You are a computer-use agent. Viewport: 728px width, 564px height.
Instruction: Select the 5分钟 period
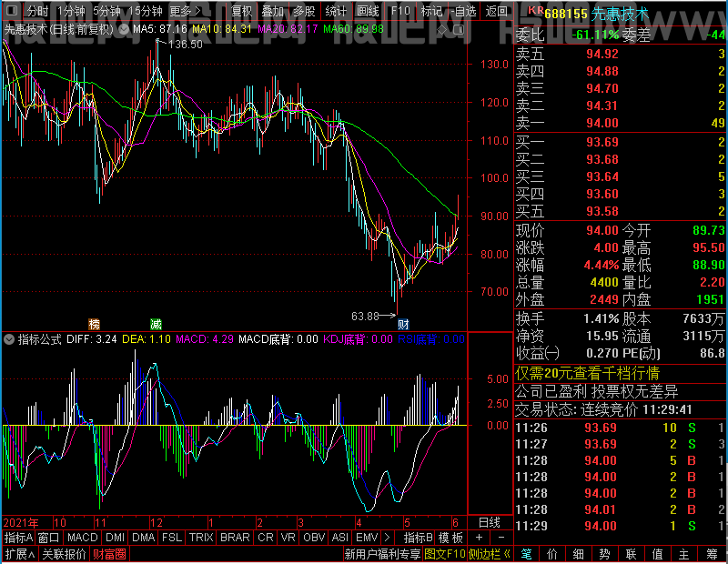pos(106,11)
